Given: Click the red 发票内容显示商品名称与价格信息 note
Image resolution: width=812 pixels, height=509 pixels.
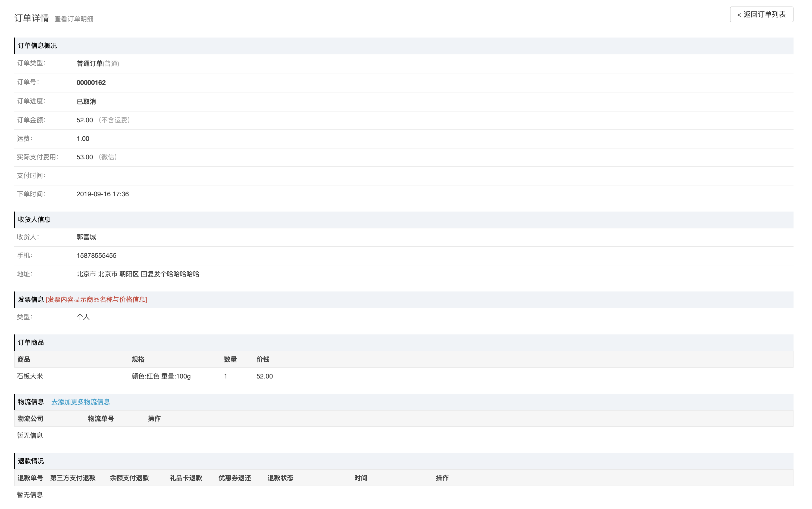Looking at the screenshot, I should pyautogui.click(x=96, y=299).
